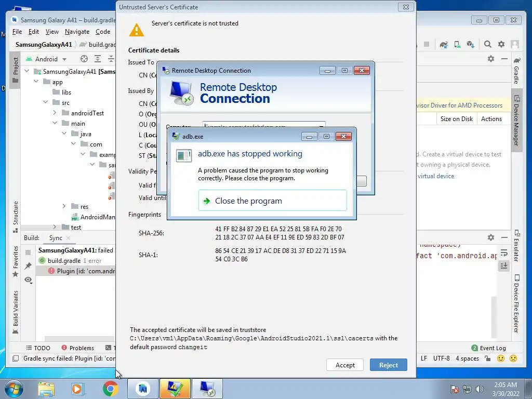The width and height of the screenshot is (532, 399).
Task: Click the Actions column header
Action: [x=491, y=119]
